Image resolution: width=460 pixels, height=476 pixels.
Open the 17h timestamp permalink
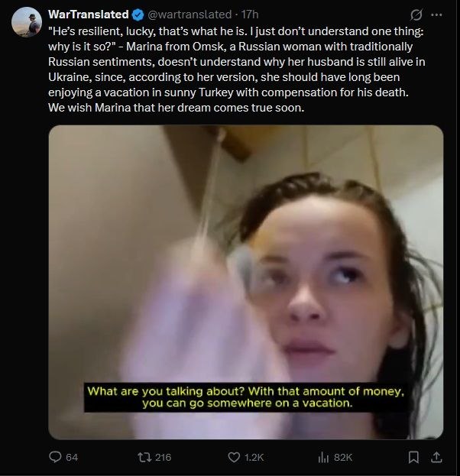pyautogui.click(x=250, y=15)
